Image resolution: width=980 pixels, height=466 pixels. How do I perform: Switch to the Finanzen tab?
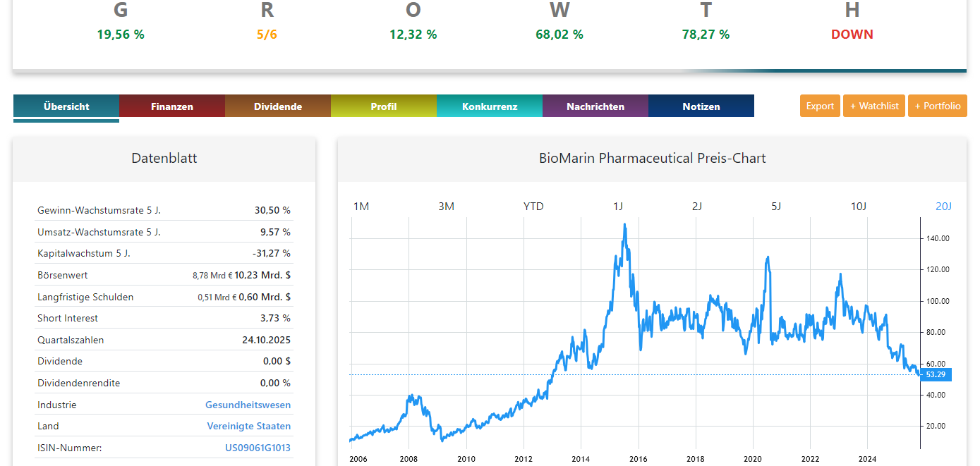(172, 106)
